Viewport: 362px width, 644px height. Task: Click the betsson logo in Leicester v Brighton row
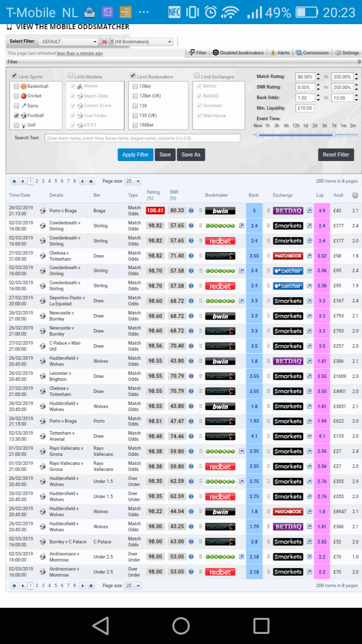(x=220, y=376)
